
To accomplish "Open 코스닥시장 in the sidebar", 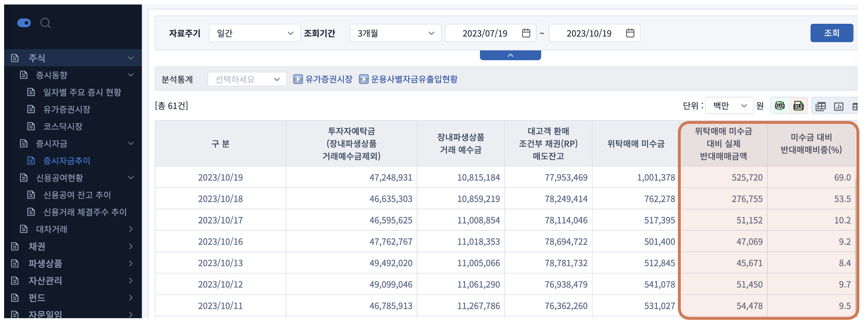I will (x=63, y=126).
